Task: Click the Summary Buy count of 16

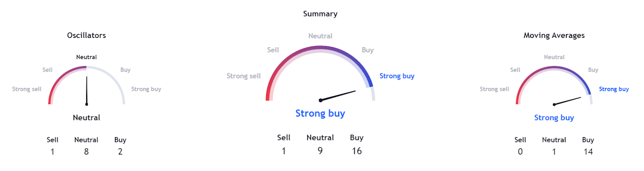Action: point(357,151)
